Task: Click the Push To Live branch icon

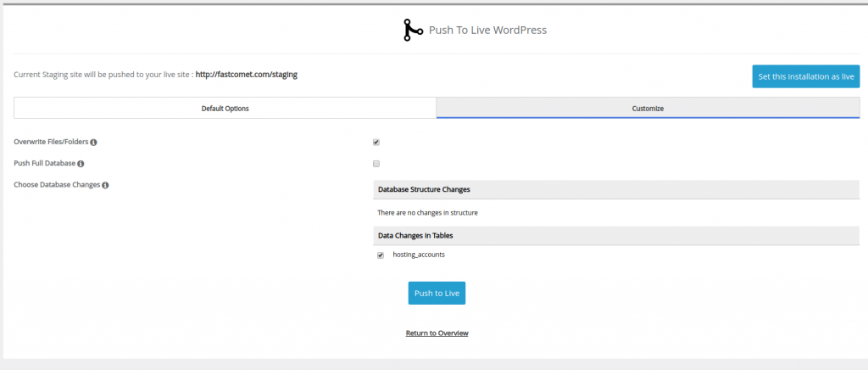Action: tap(413, 30)
